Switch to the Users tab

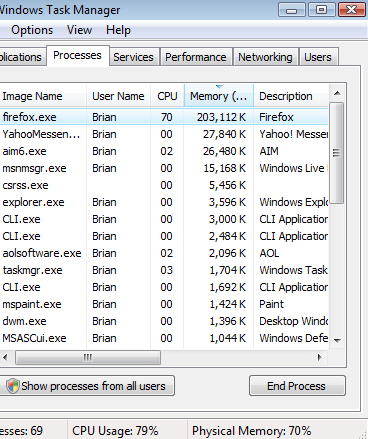318,57
